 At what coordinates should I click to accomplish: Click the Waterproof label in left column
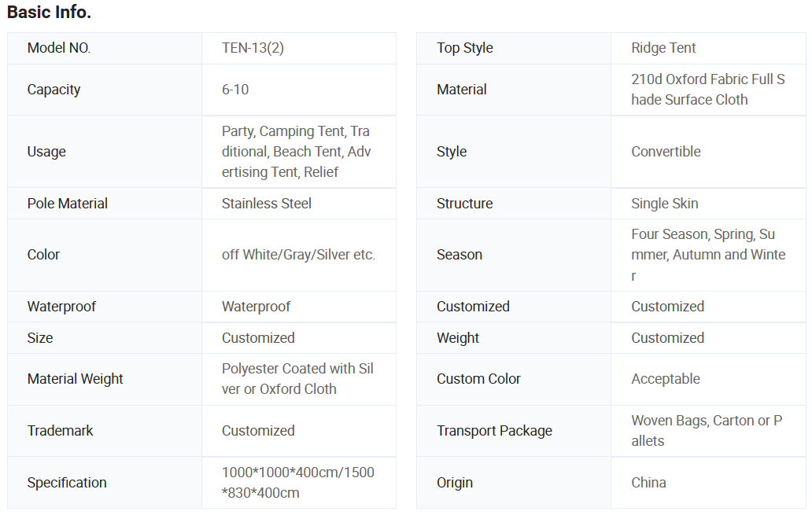(61, 307)
